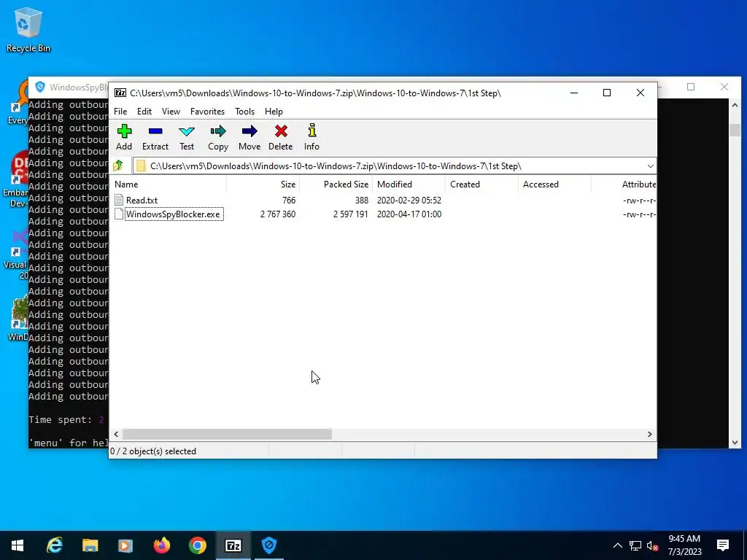Go up one folder level icon
This screenshot has height=560, width=747.
(118, 166)
